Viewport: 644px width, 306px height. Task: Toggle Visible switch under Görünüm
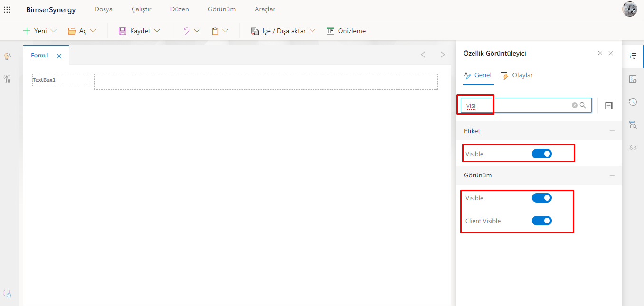pos(541,198)
